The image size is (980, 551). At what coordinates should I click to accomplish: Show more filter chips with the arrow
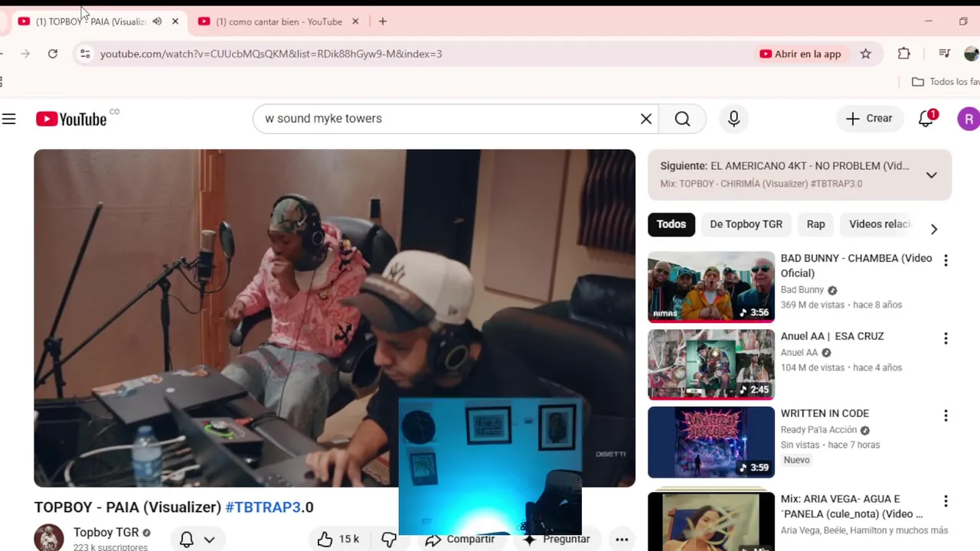tap(933, 229)
